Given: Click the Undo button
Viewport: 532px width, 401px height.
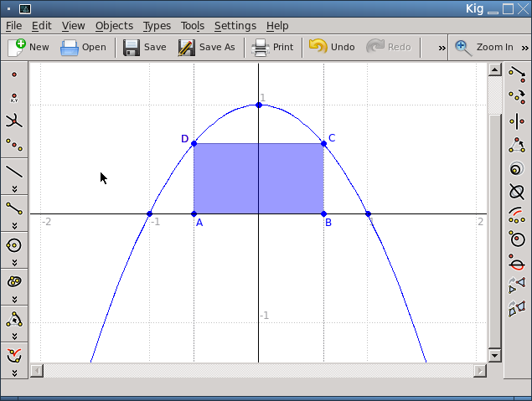Looking at the screenshot, I should [x=332, y=47].
